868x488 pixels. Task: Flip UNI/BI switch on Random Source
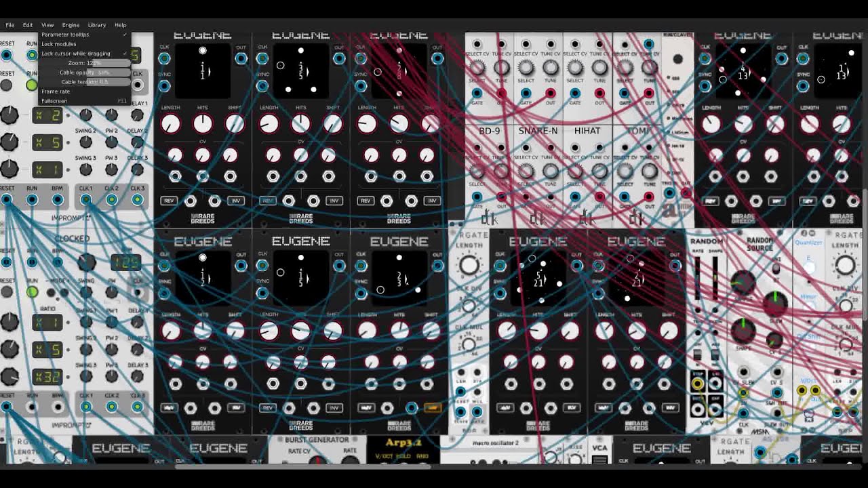click(776, 269)
